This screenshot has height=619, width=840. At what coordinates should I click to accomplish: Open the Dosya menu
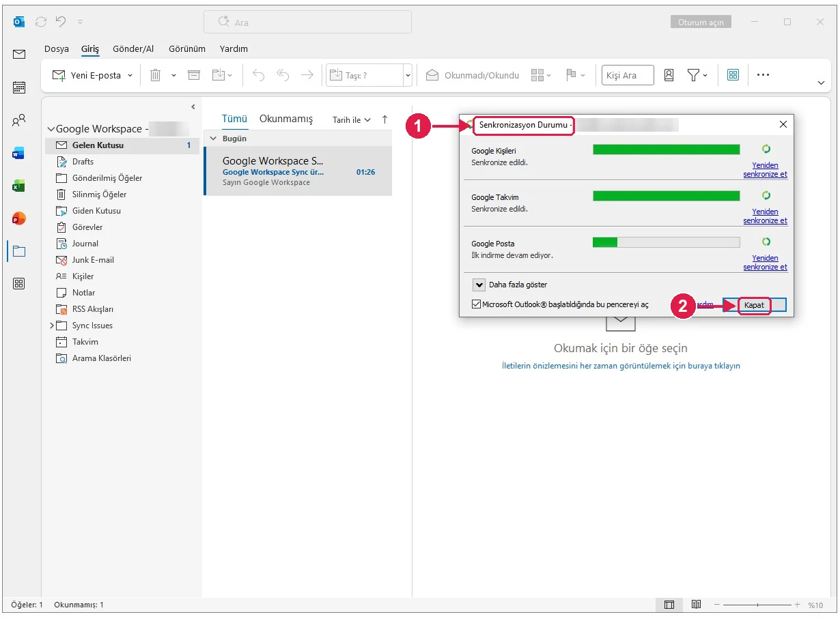click(x=57, y=49)
